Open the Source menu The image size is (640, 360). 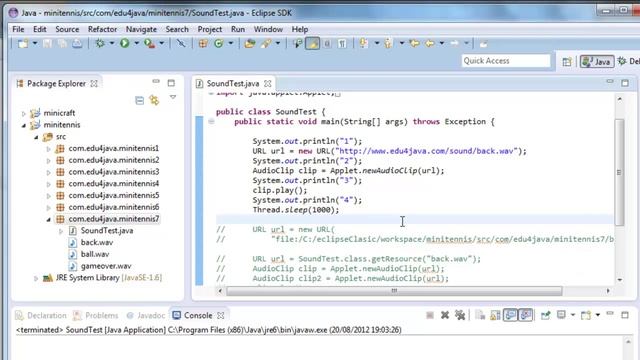pos(67,29)
